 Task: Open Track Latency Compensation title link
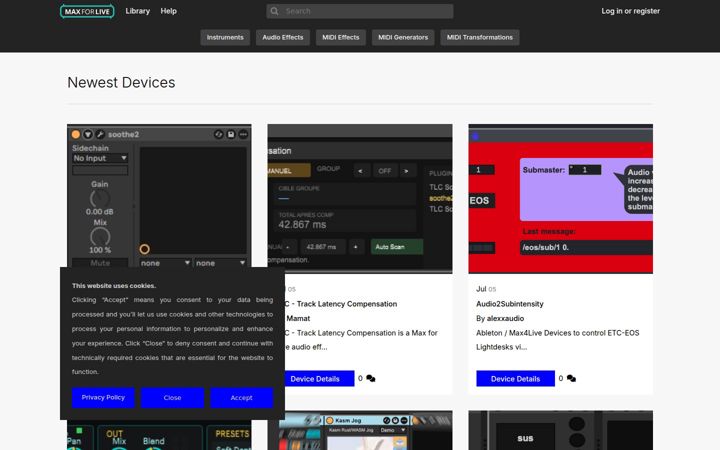[341, 304]
